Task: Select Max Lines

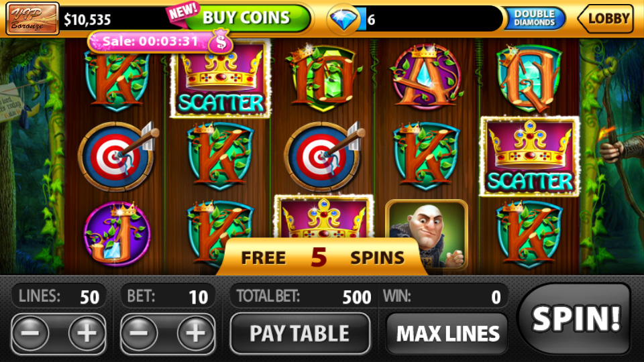Action: pos(447,333)
